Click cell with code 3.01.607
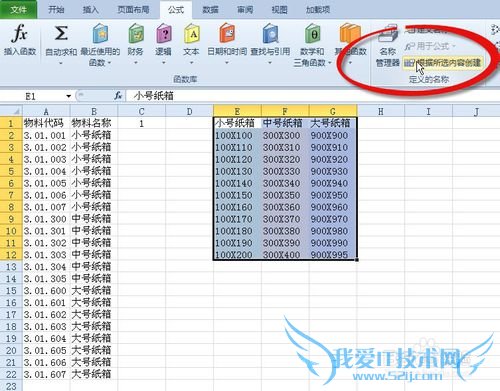Image resolution: width=500 pixels, height=391 pixels. (46, 374)
